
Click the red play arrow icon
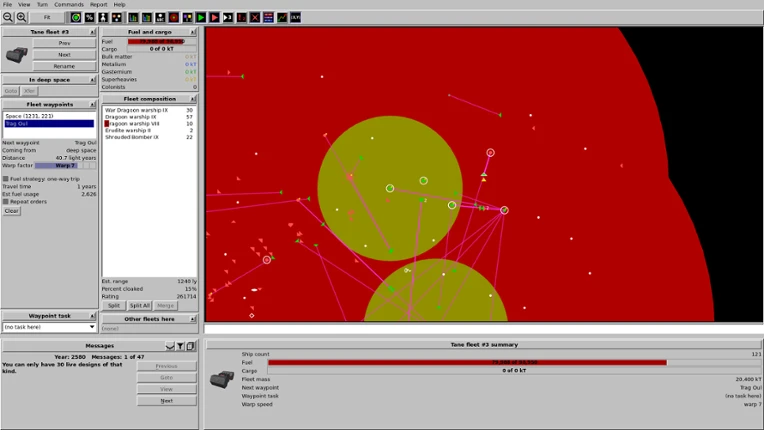(x=214, y=18)
